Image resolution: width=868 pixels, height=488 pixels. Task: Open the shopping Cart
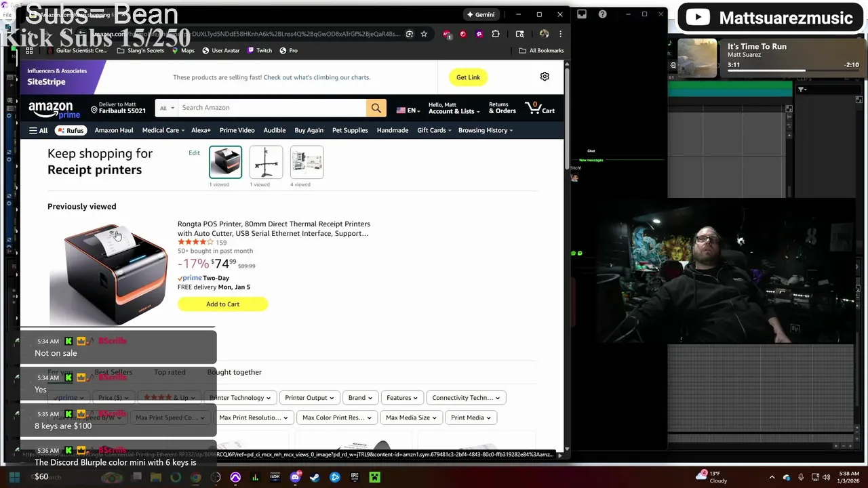(x=540, y=108)
